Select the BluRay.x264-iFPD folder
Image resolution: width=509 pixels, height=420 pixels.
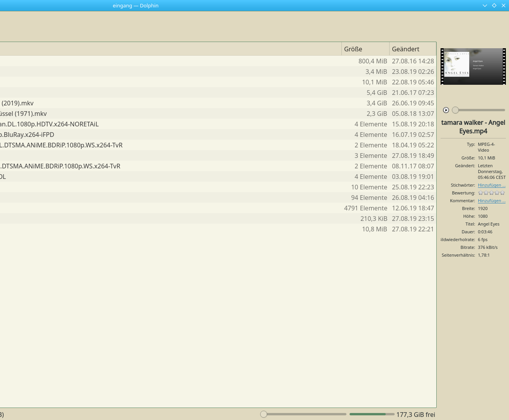[x=27, y=135]
